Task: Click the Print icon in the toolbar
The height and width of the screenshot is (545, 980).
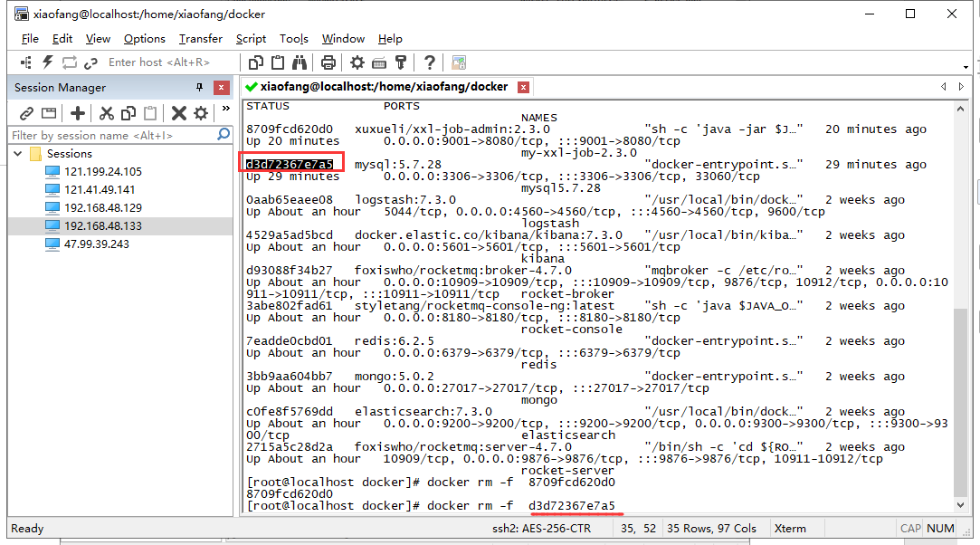Action: click(327, 62)
